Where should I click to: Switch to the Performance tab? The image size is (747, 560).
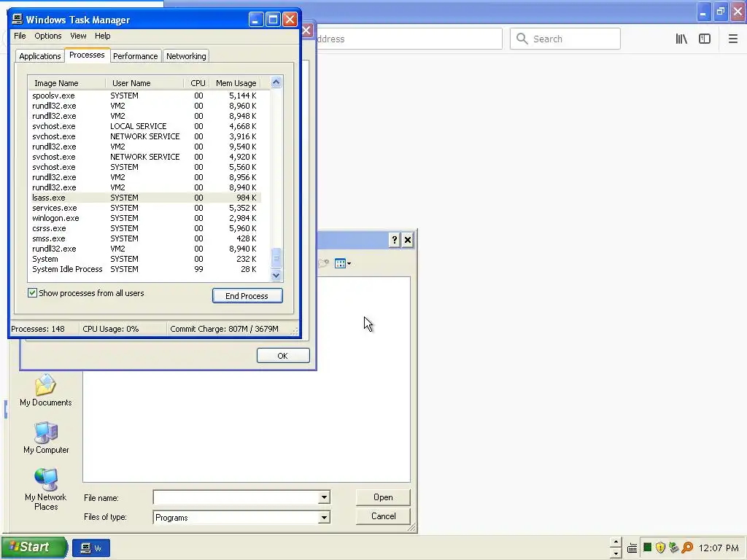[x=135, y=56]
